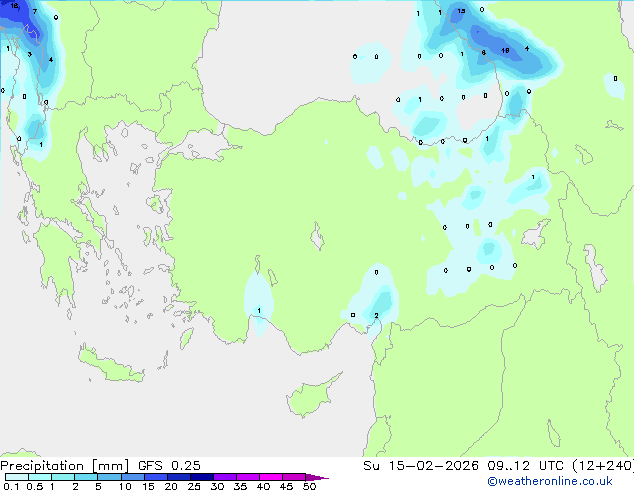Pick the magenta swatch between 40 and 45
Image resolution: width=634 pixels, height=490 pixels.
(x=271, y=477)
